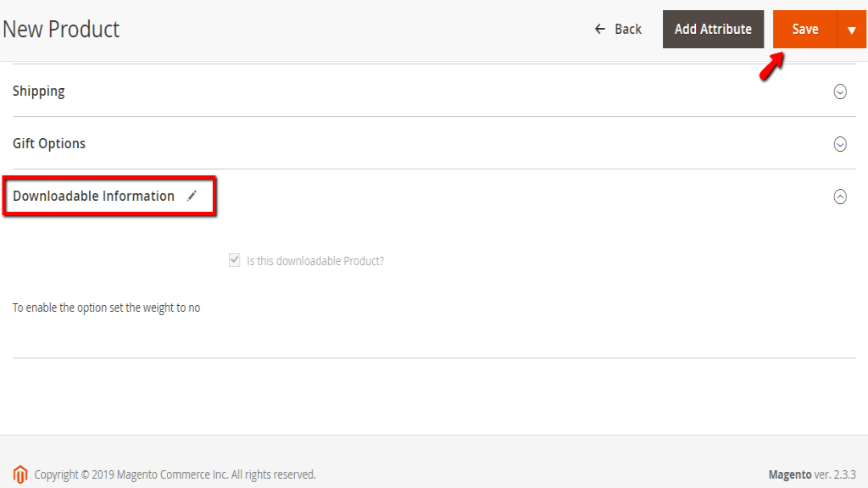Viewport: 868px width, 488px height.
Task: Expand the Shipping section chevron
Action: coord(840,91)
